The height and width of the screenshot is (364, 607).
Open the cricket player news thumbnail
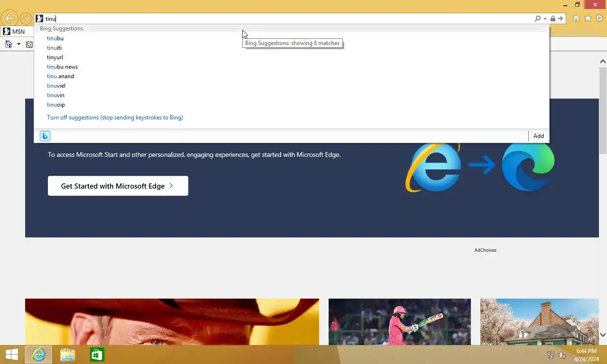(400, 322)
